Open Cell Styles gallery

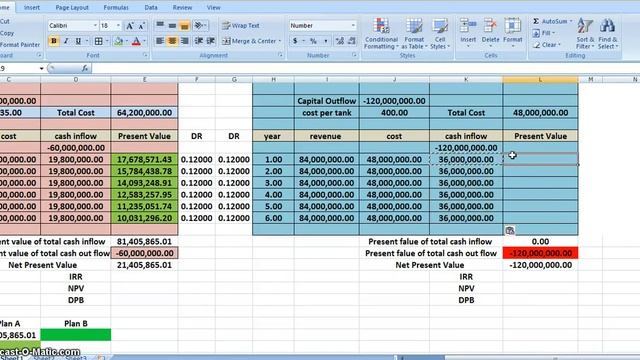(440, 34)
